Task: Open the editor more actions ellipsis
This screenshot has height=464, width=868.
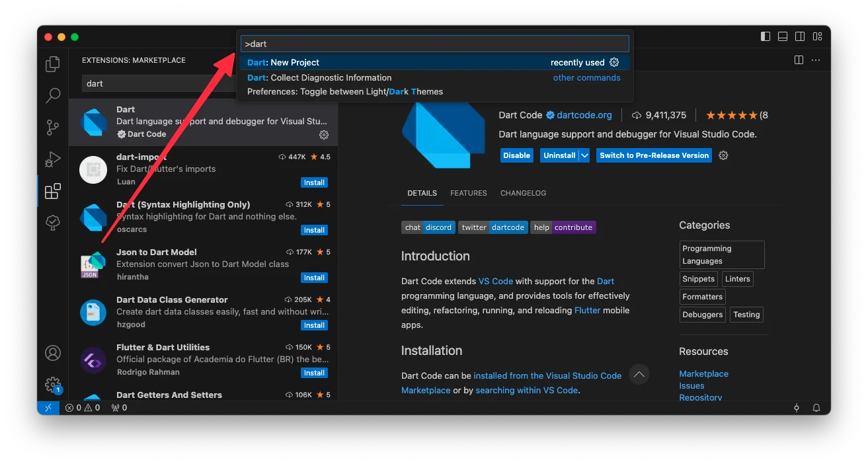Action: [816, 60]
